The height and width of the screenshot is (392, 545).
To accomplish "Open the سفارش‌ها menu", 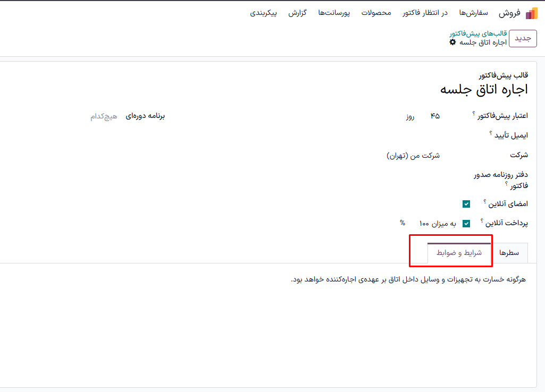I will pyautogui.click(x=473, y=13).
